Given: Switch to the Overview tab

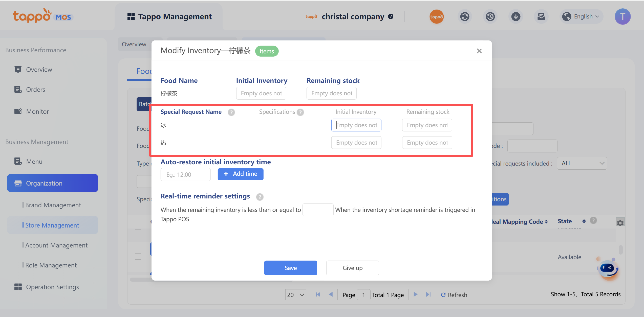Looking at the screenshot, I should [x=134, y=44].
